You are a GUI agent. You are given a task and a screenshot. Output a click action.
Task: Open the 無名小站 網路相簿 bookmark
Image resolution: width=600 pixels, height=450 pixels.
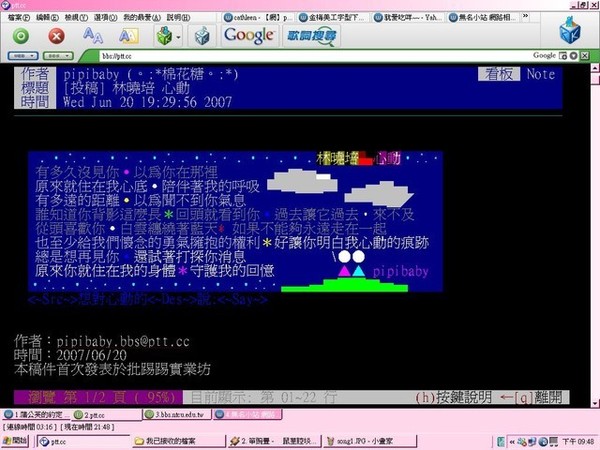(x=484, y=17)
